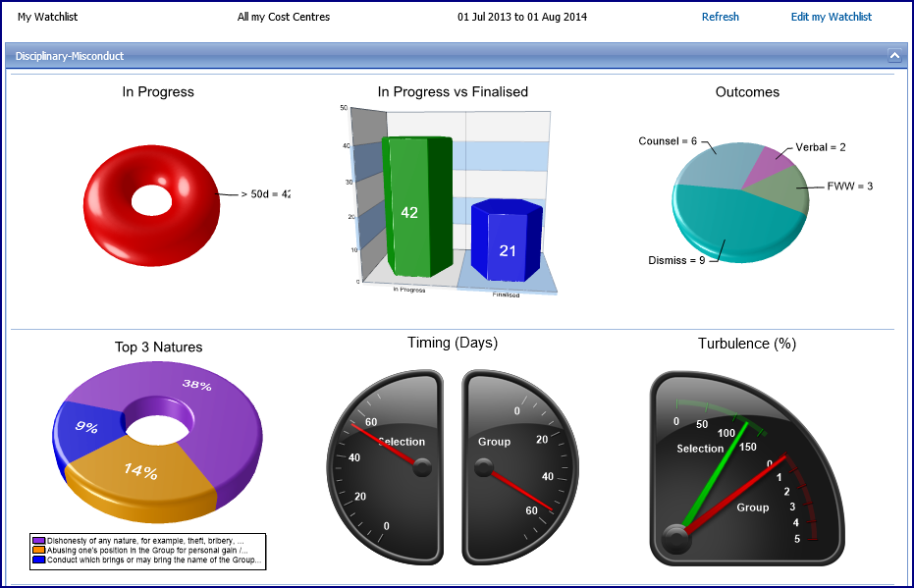
Task: Click the teal Dismiss pie slice
Action: (740, 225)
